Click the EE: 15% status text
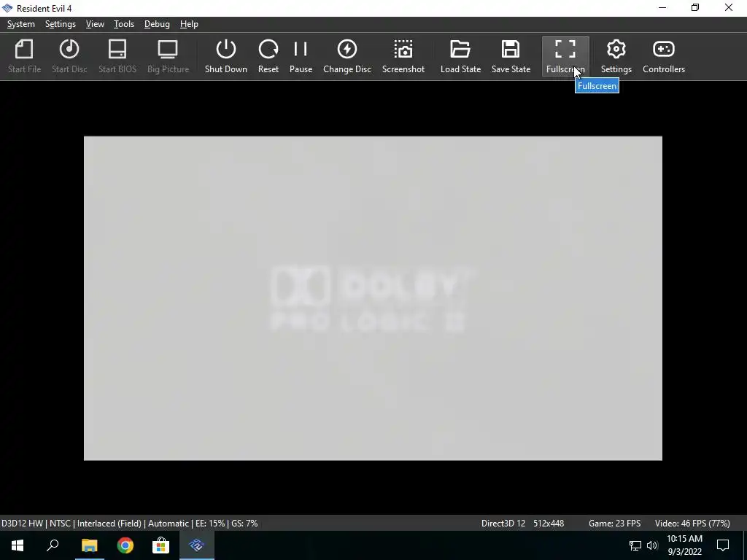Viewport: 747px width, 560px height. (x=209, y=524)
